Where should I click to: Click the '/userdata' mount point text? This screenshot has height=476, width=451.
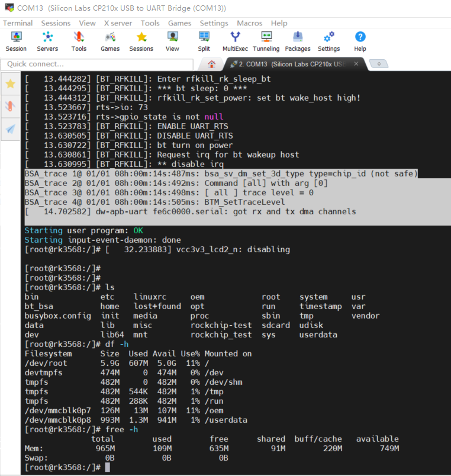pos(226,420)
